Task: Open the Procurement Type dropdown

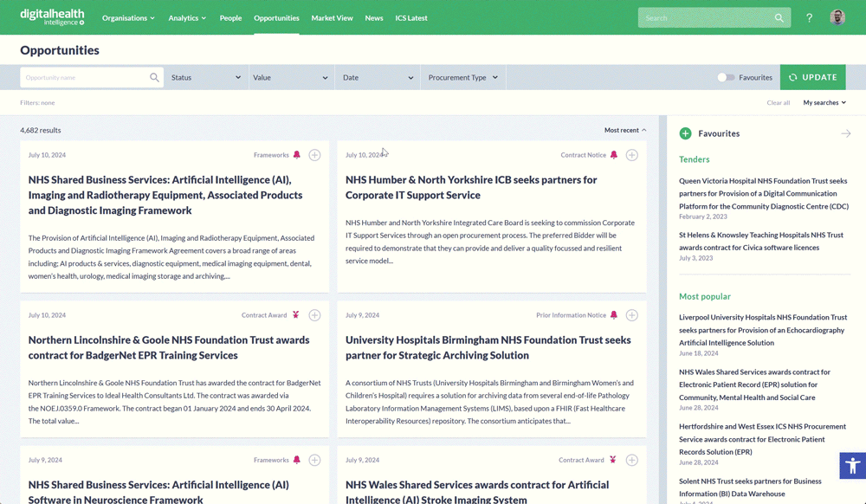Action: 462,77
